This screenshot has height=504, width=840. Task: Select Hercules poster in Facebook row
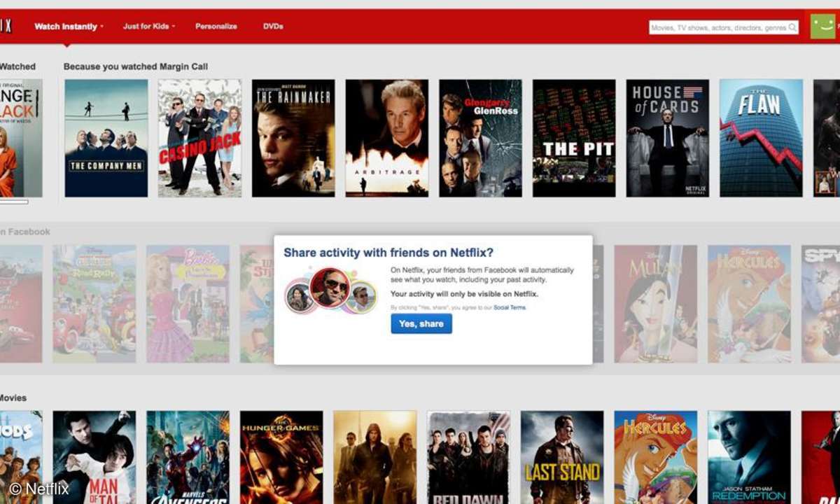[x=749, y=304]
